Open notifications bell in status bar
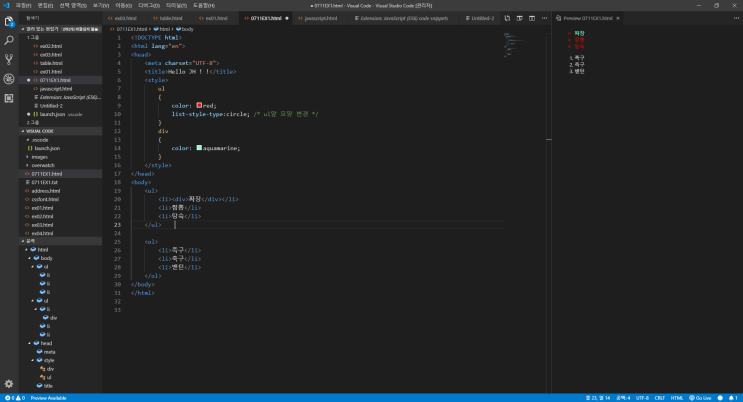This screenshot has width=743, height=402. tap(733, 398)
